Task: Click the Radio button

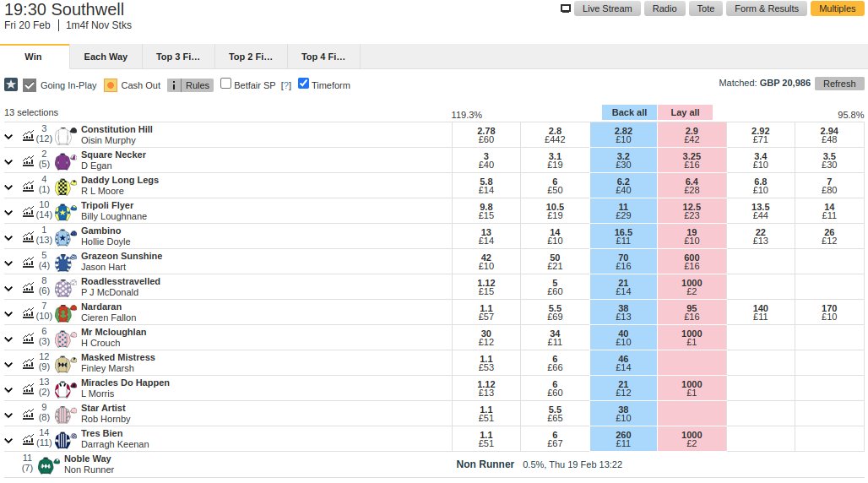Action: [665, 8]
